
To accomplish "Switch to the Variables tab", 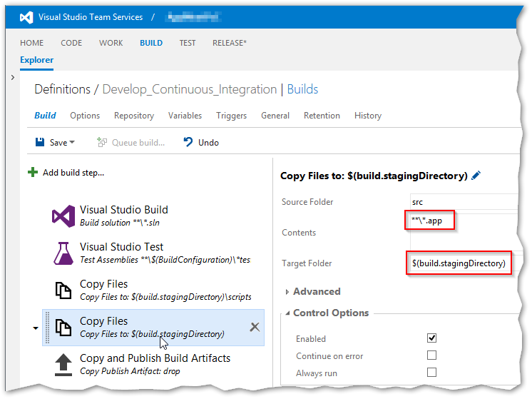I will point(185,116).
